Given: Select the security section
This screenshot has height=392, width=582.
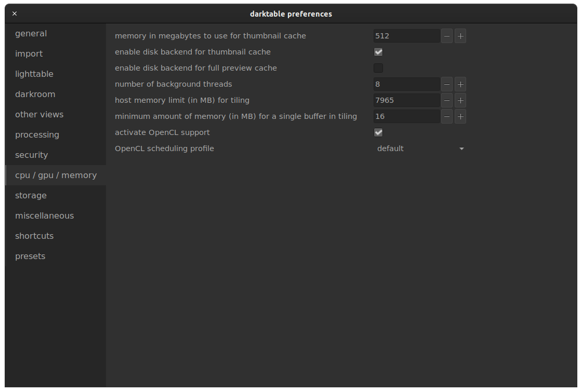Looking at the screenshot, I should 31,155.
